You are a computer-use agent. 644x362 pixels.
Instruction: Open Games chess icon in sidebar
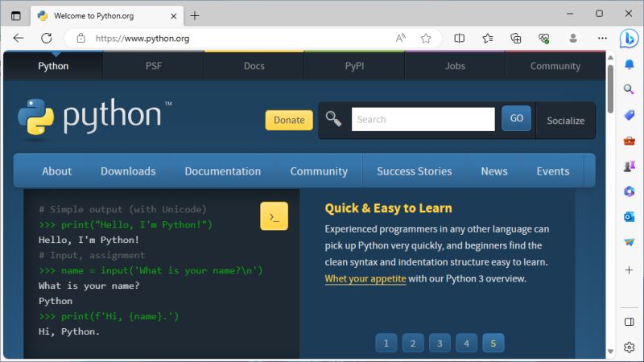pyautogui.click(x=629, y=167)
